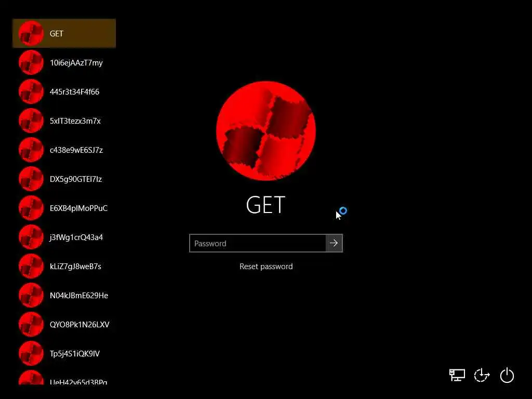The width and height of the screenshot is (532, 399).
Task: Select the GET user avatar in the list
Action: (31, 33)
